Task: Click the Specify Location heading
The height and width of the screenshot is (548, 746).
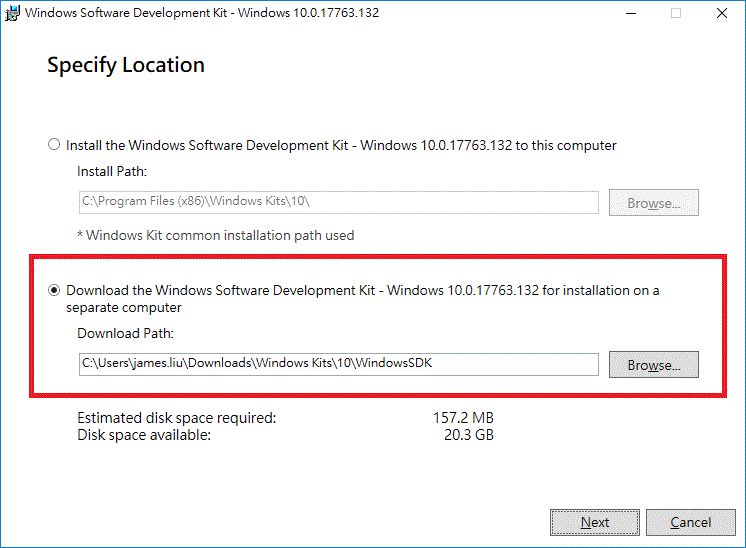Action: 126,65
